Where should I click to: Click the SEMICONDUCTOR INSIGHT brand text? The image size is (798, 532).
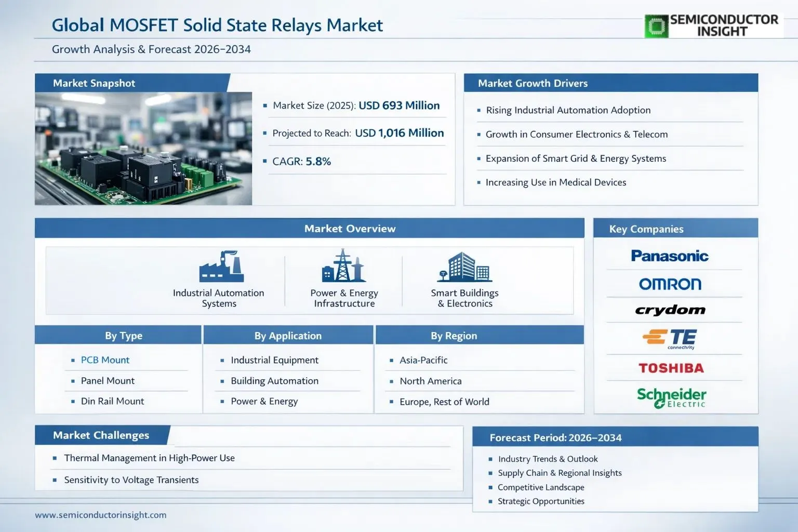click(x=724, y=25)
